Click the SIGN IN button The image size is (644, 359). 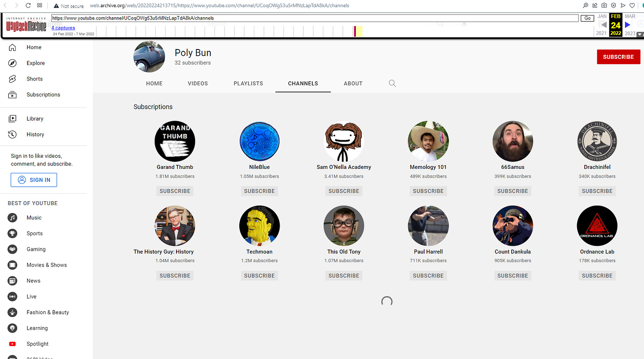34,180
